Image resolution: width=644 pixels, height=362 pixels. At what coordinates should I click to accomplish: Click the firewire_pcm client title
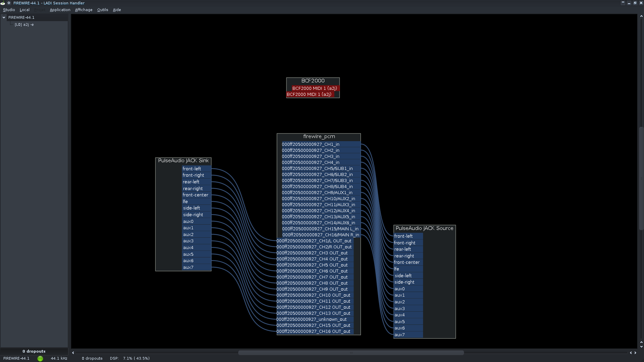319,136
